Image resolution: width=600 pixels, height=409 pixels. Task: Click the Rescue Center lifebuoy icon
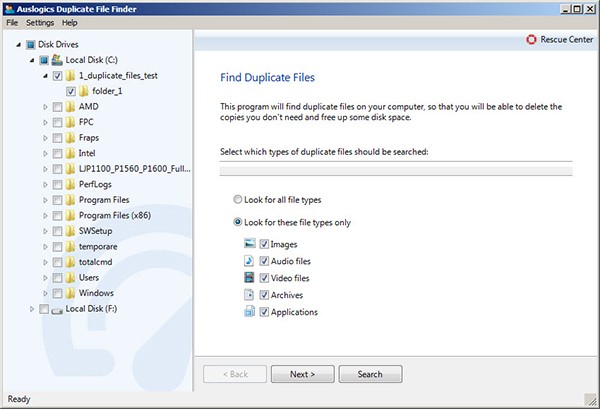[529, 40]
